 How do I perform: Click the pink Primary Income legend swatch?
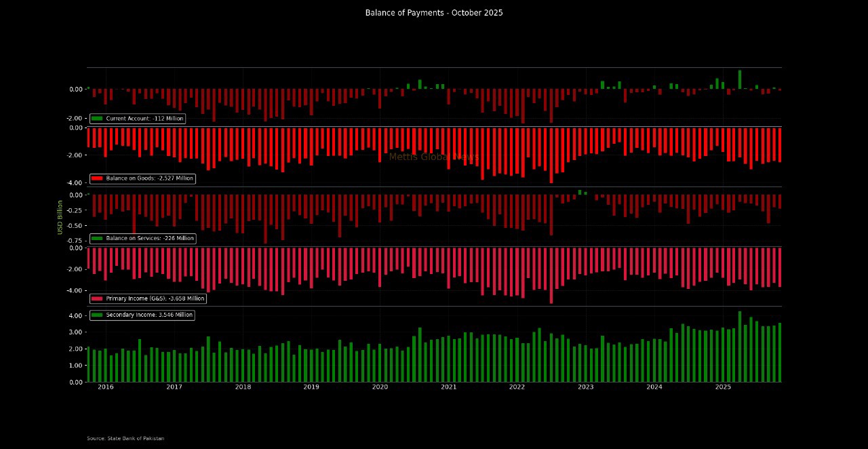coord(97,298)
